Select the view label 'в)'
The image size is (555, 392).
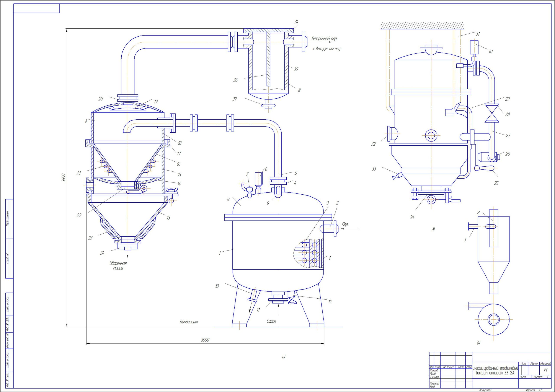point(478,343)
